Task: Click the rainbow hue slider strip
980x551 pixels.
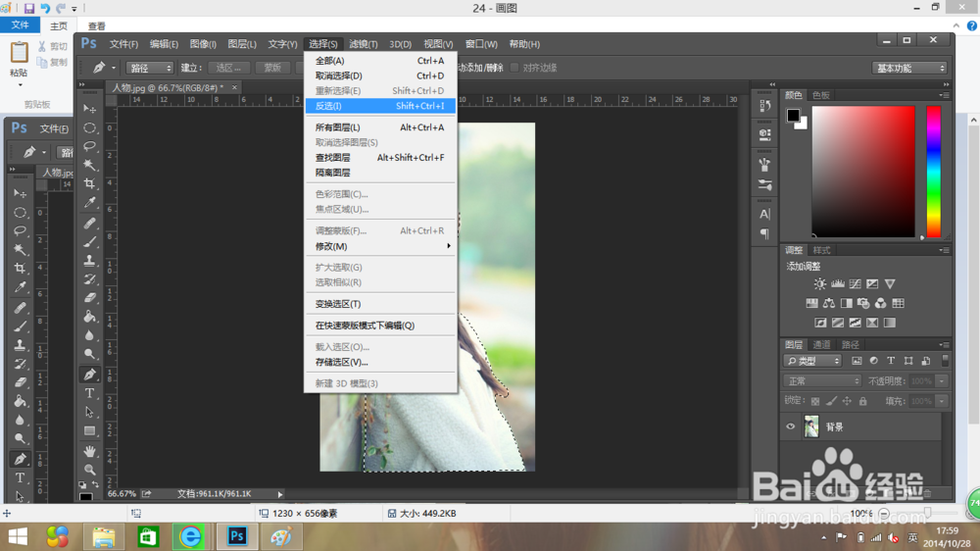Action: point(933,172)
